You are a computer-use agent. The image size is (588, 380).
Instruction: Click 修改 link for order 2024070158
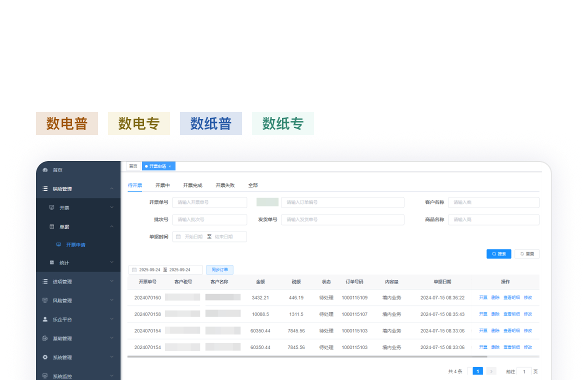click(528, 314)
